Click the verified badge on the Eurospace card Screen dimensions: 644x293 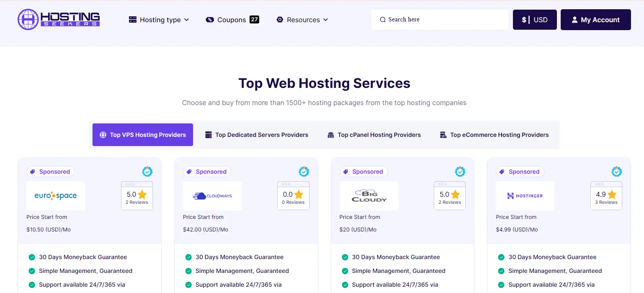pos(147,172)
